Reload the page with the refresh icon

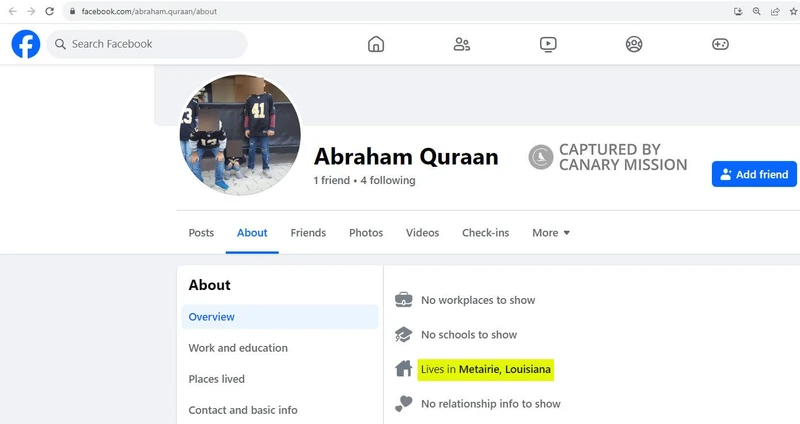pos(49,11)
